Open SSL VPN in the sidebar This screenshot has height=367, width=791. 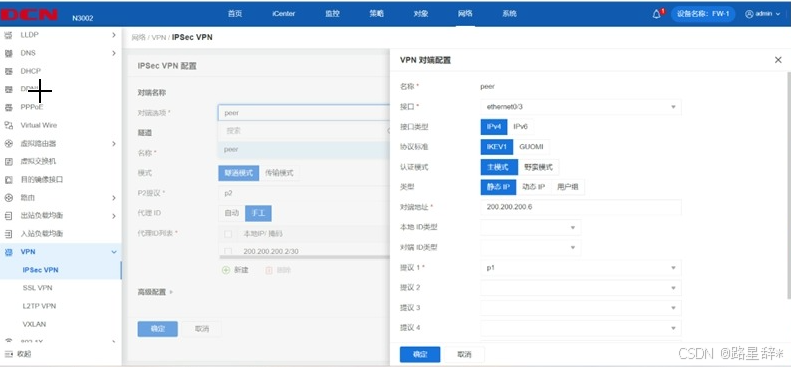[x=37, y=288]
